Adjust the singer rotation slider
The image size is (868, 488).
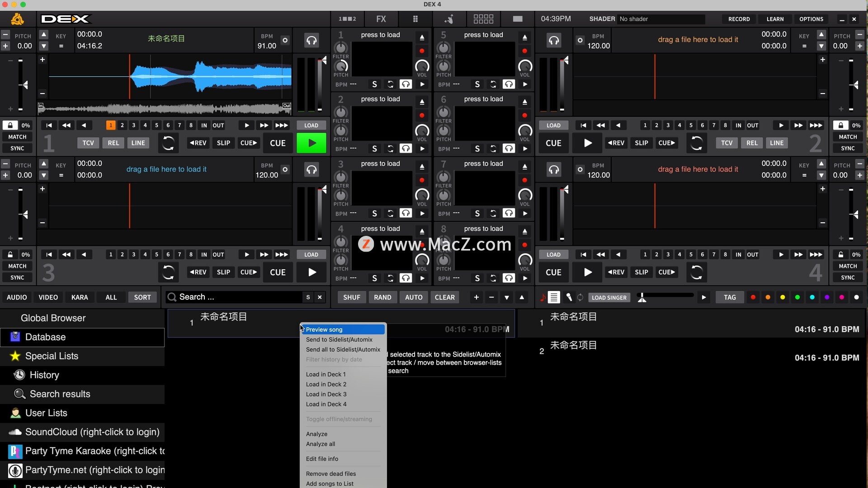665,296
